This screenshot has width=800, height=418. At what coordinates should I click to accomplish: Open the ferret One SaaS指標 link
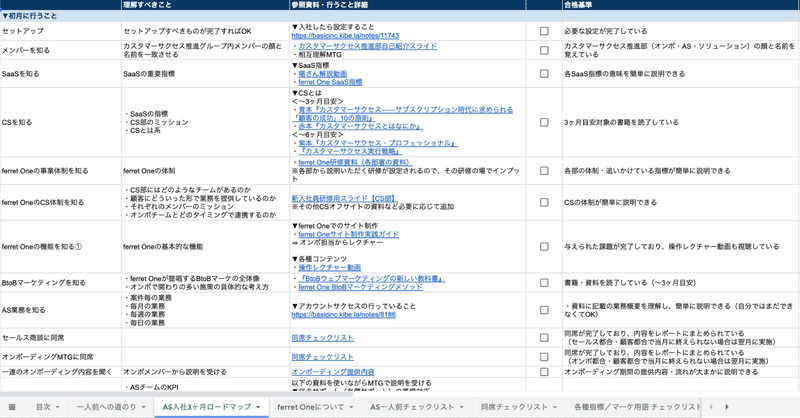(x=330, y=82)
